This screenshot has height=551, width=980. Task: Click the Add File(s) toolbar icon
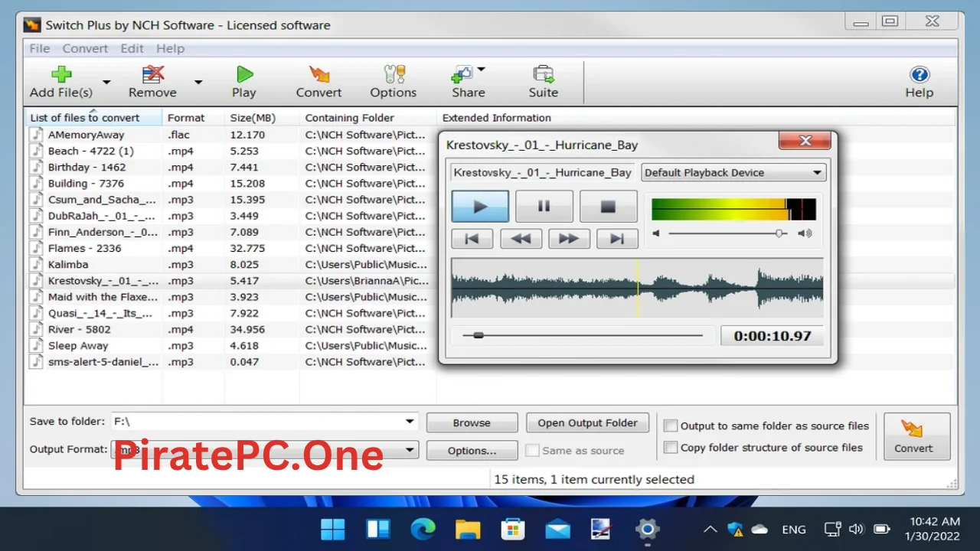click(x=61, y=75)
